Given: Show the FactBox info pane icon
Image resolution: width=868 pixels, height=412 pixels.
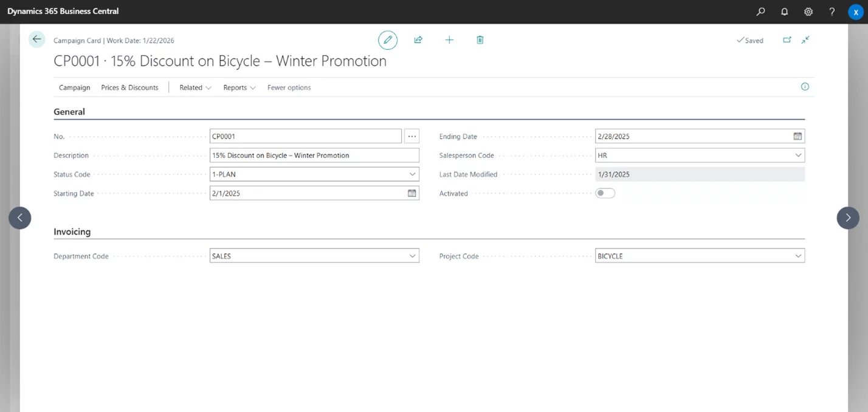Looking at the screenshot, I should [x=805, y=87].
